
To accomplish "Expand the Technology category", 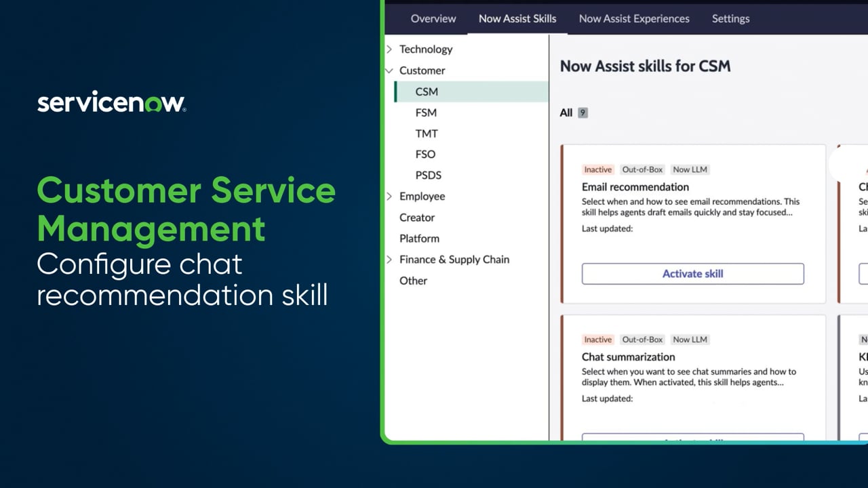I will (x=389, y=49).
